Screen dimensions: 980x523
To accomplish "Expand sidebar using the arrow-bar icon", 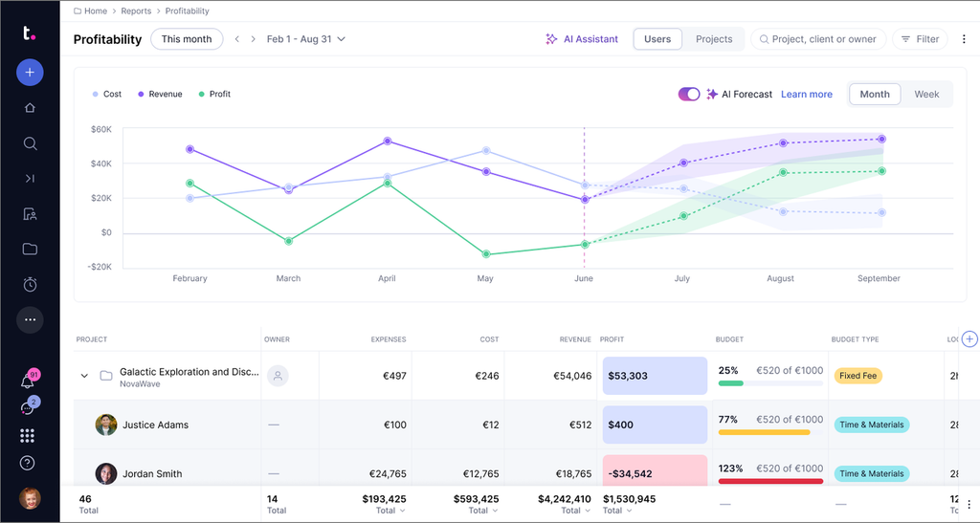I will coord(30,179).
